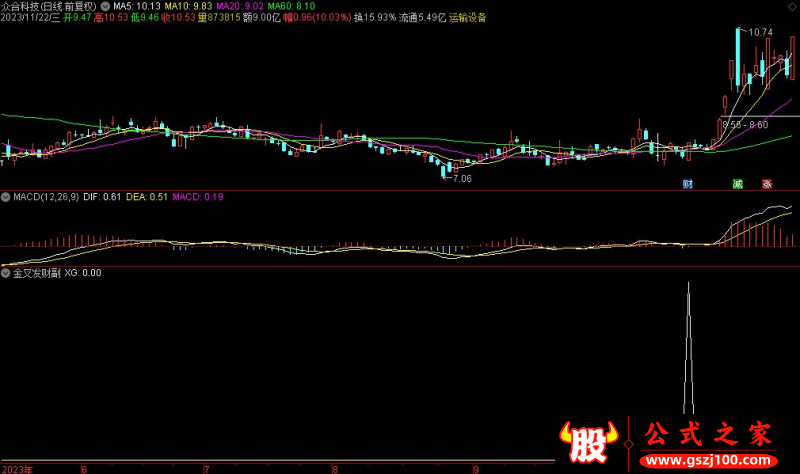Click the 10.74 high price annotation

760,32
